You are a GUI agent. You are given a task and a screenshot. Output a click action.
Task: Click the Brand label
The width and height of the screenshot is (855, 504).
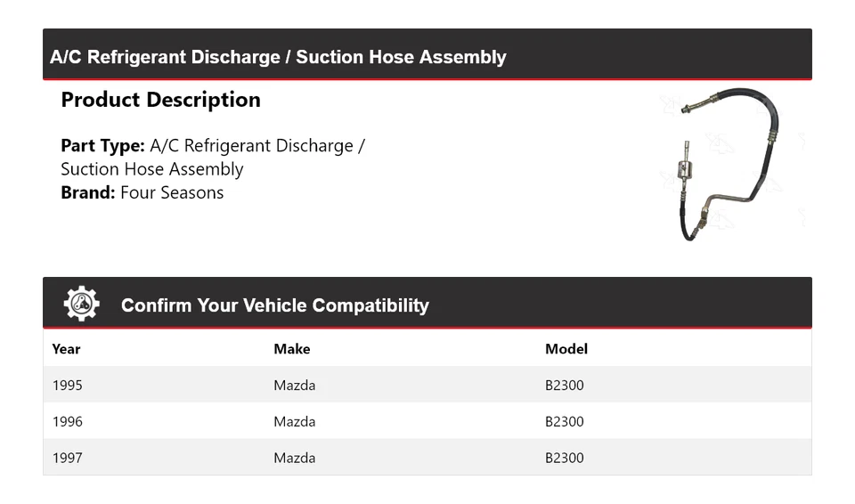[x=87, y=192]
